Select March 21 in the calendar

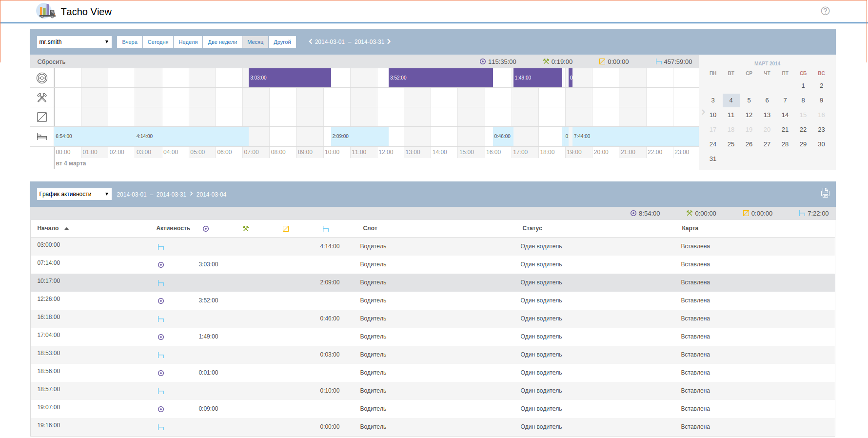[x=785, y=130]
